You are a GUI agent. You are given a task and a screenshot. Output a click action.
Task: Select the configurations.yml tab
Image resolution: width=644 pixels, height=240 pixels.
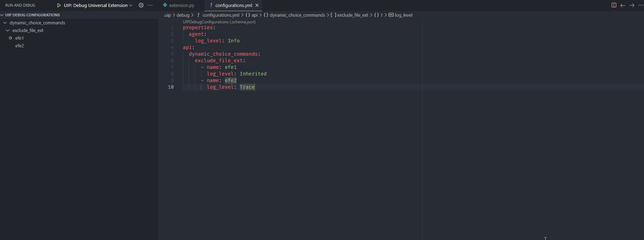click(233, 5)
